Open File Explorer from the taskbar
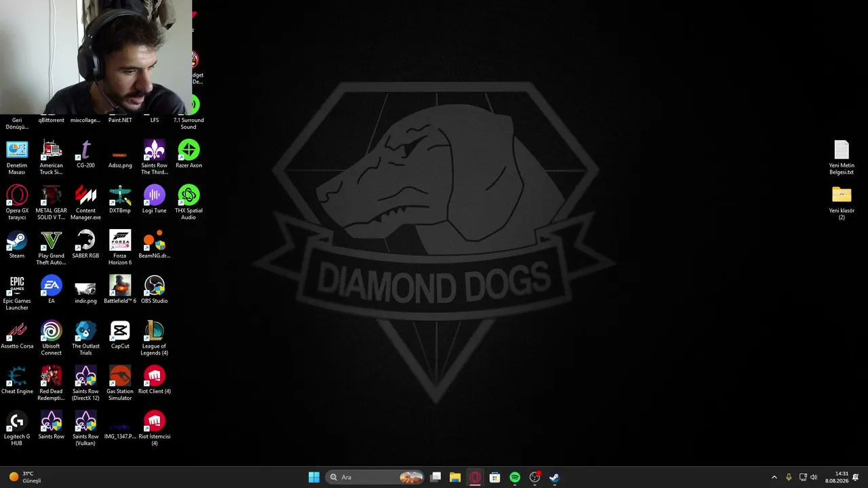The height and width of the screenshot is (488, 868). click(x=455, y=477)
